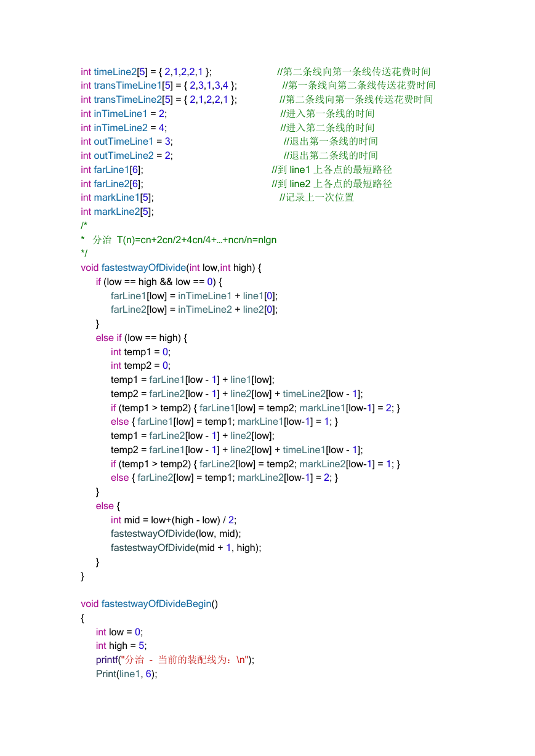Click the line 'int inTimeLine2 = 4;'
Screen dimensions: 535x756
tap(124, 128)
